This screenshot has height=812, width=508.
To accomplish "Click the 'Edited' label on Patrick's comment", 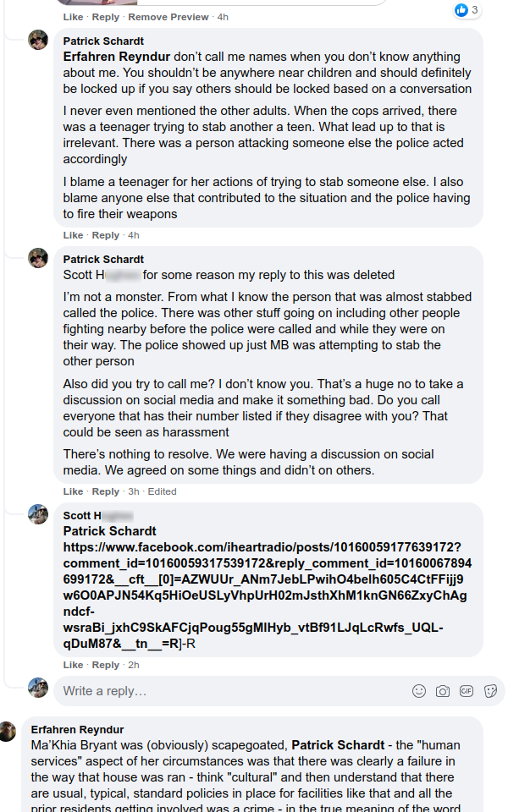I will [162, 491].
